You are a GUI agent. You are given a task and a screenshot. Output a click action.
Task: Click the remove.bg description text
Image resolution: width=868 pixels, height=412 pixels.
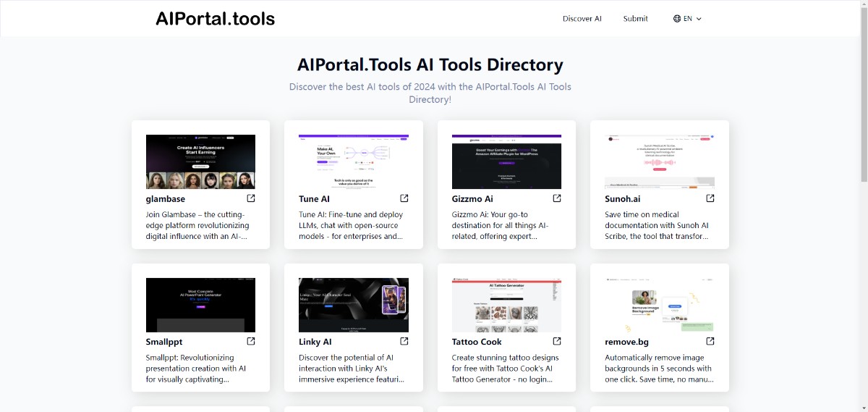point(658,368)
